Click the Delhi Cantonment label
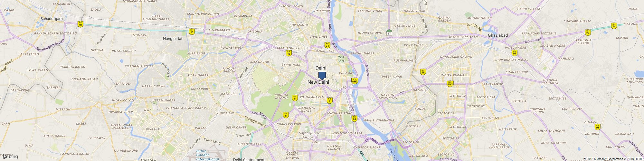Image resolution: width=644 pixels, height=161 pixels. 249,159
